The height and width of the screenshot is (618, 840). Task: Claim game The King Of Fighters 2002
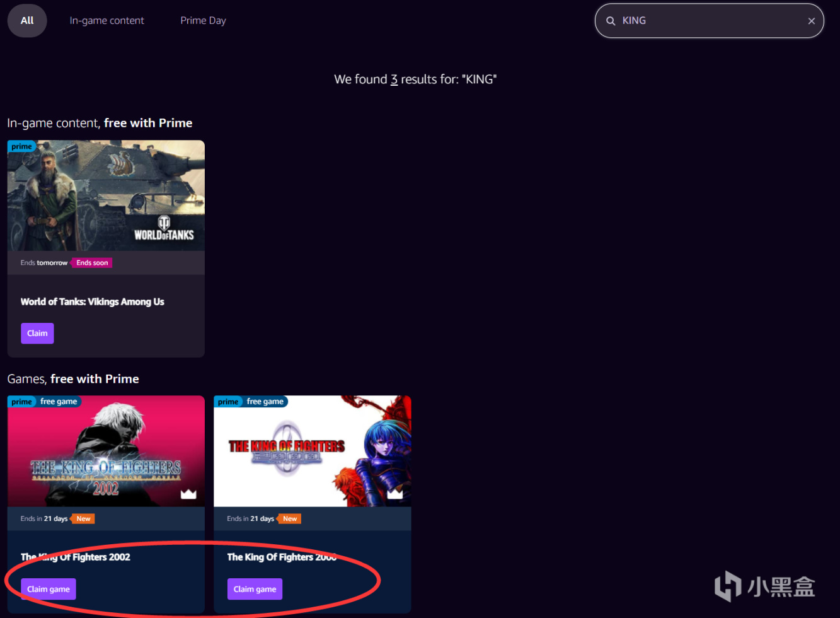(x=49, y=589)
